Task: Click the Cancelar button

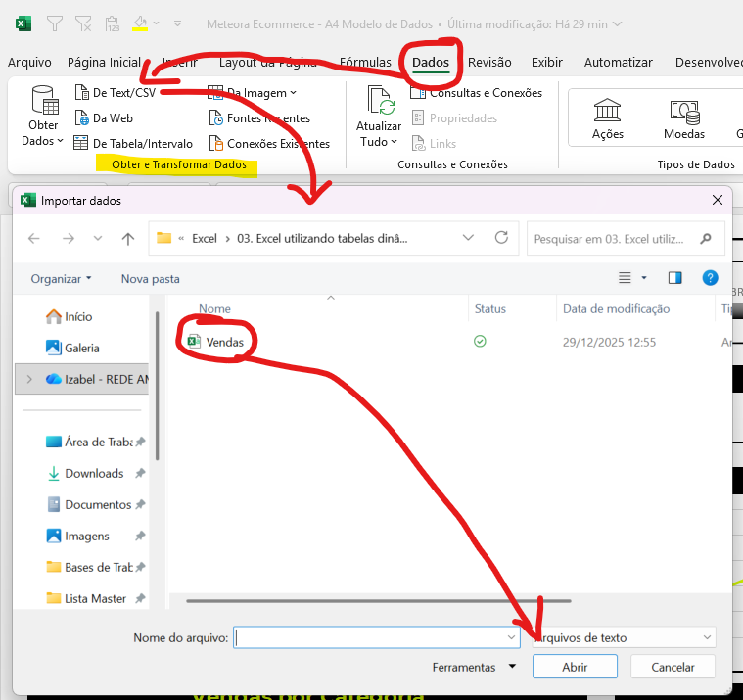Action: 673,667
